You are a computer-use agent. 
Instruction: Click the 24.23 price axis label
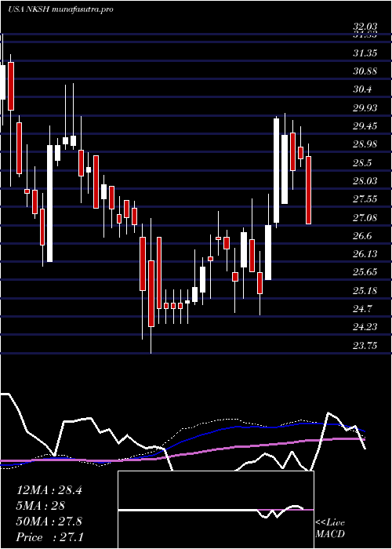coord(365,327)
